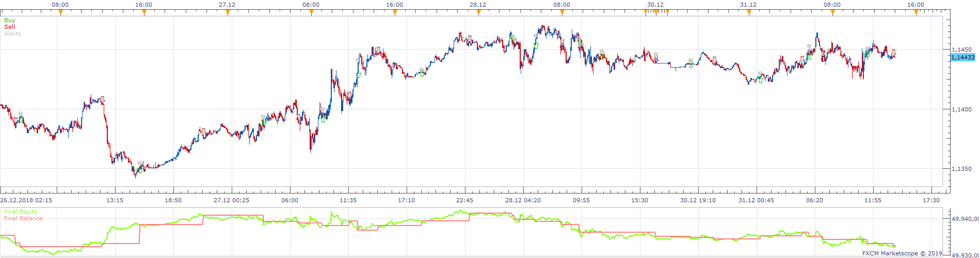Click the bottom axis label 17:30
The width and height of the screenshot is (980, 258).
[931, 200]
